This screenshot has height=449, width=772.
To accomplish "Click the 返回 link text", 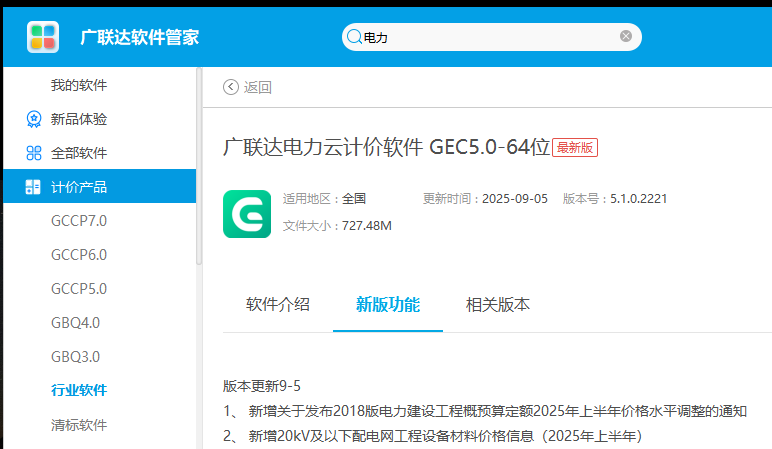I will click(x=257, y=87).
